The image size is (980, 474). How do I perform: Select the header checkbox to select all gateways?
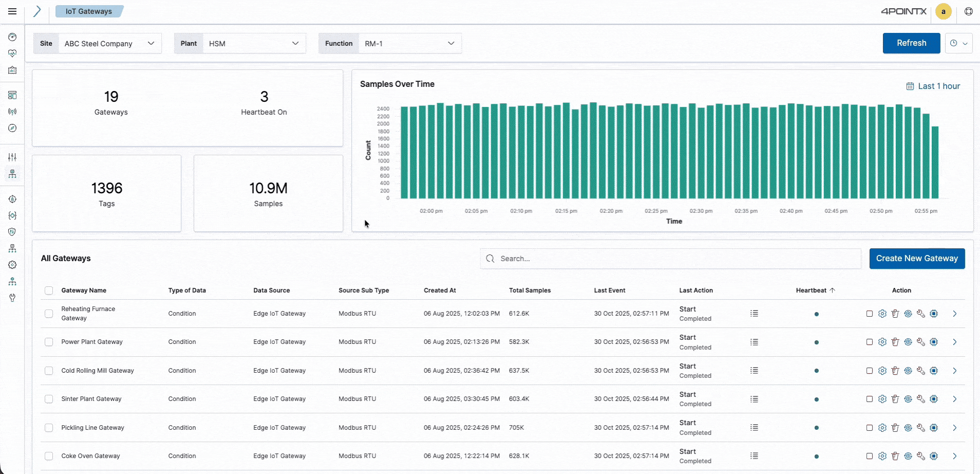pos(48,290)
